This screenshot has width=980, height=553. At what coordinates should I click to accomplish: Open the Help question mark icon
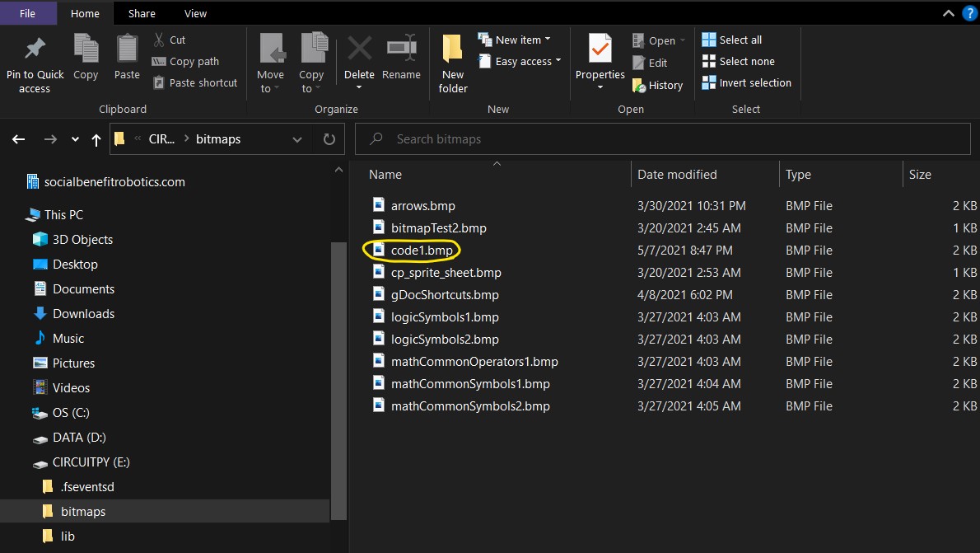coord(969,13)
